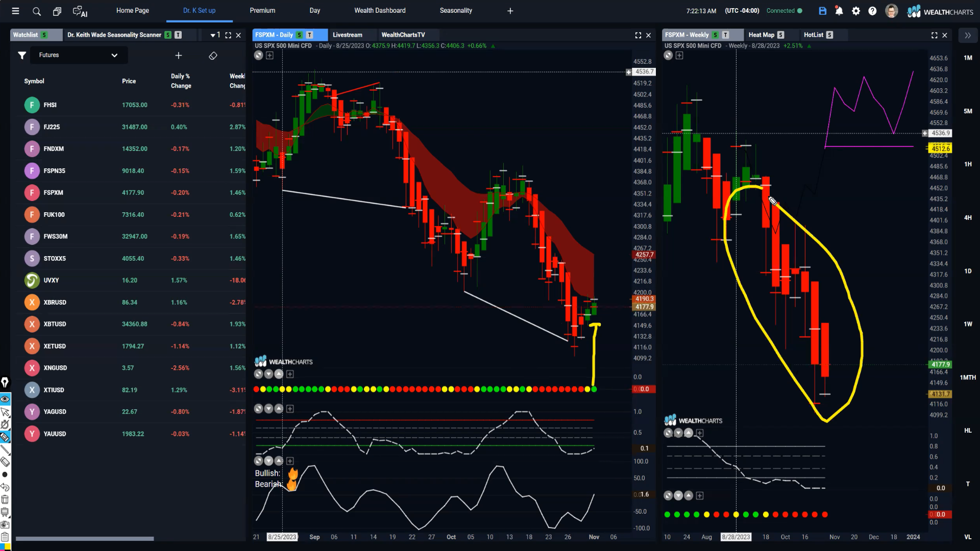Open the user profile avatar
The image size is (980, 551).
click(x=892, y=11)
